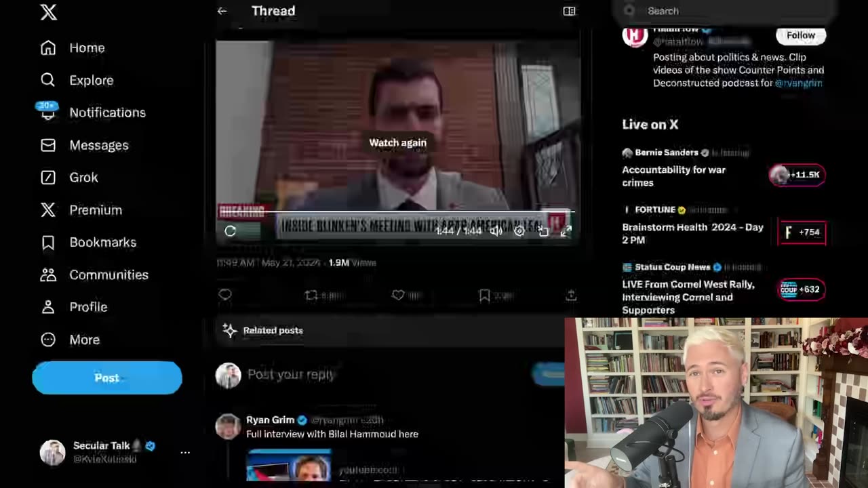This screenshot has height=488, width=868.
Task: Click the X logo icon
Action: [x=48, y=12]
